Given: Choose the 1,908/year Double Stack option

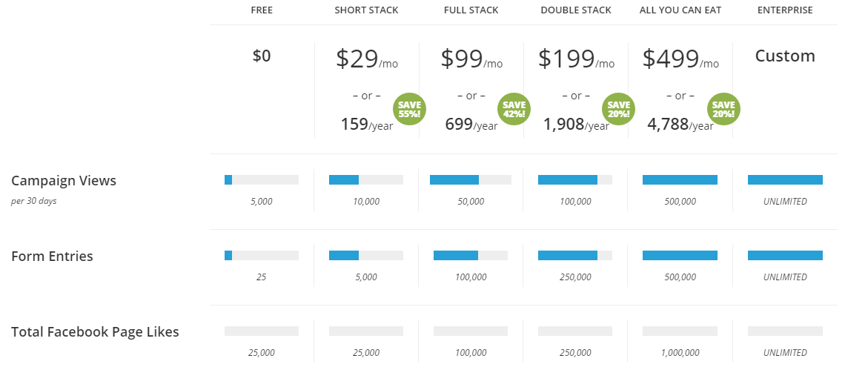Looking at the screenshot, I should pos(576,125).
